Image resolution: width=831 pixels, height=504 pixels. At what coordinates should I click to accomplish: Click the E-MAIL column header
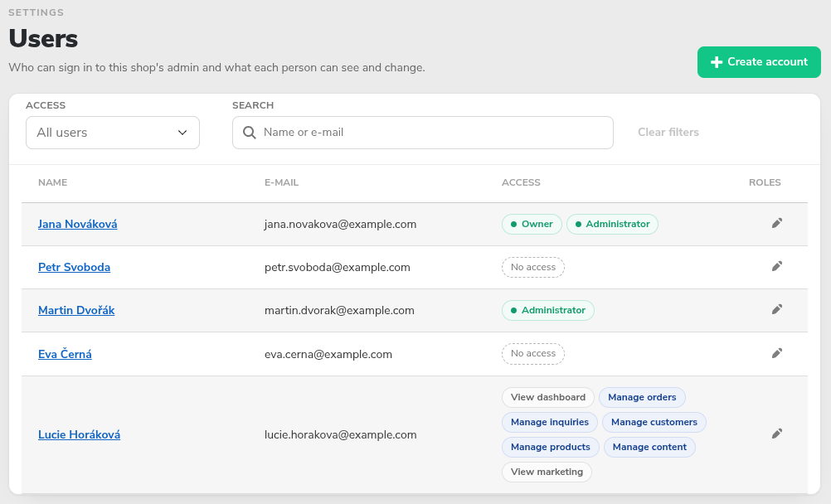click(281, 182)
